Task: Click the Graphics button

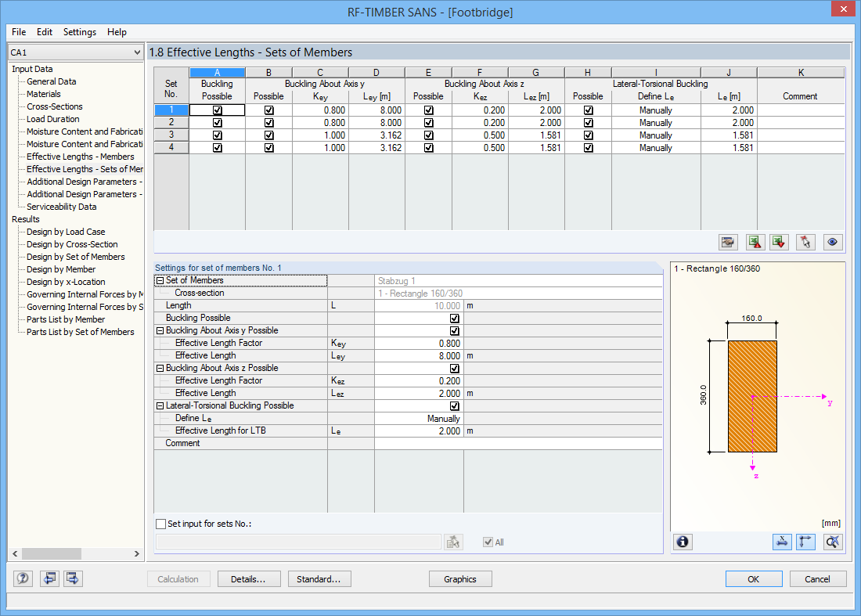Action: (459, 578)
